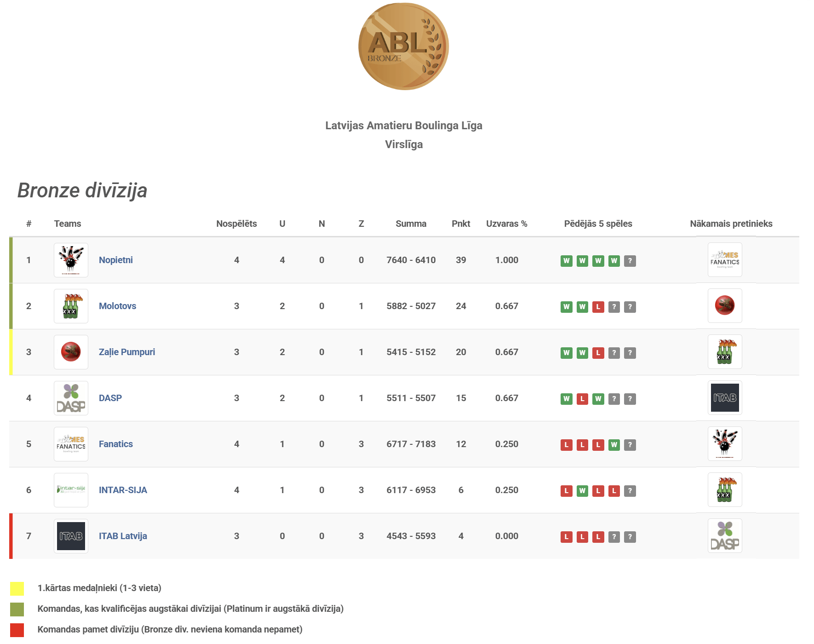
Task: Click the first W badge in Nopietni row
Action: (x=567, y=261)
